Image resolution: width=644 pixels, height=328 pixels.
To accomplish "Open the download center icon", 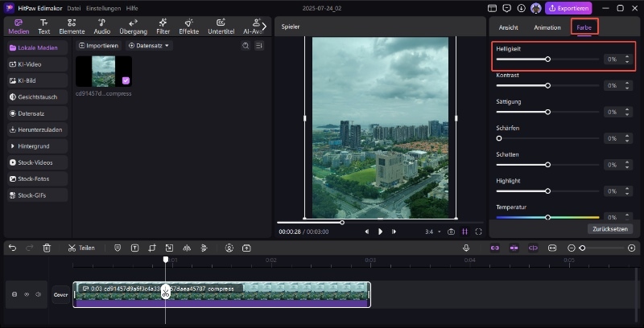I will click(521, 8).
